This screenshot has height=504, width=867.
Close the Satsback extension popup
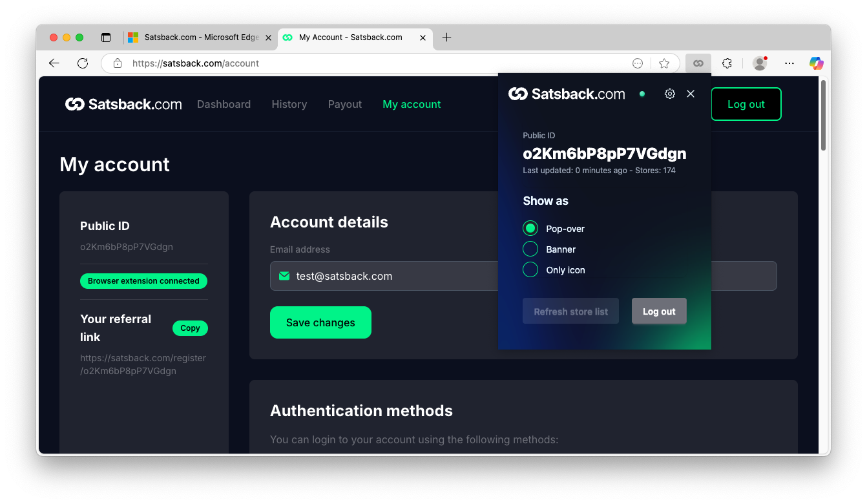(x=691, y=94)
